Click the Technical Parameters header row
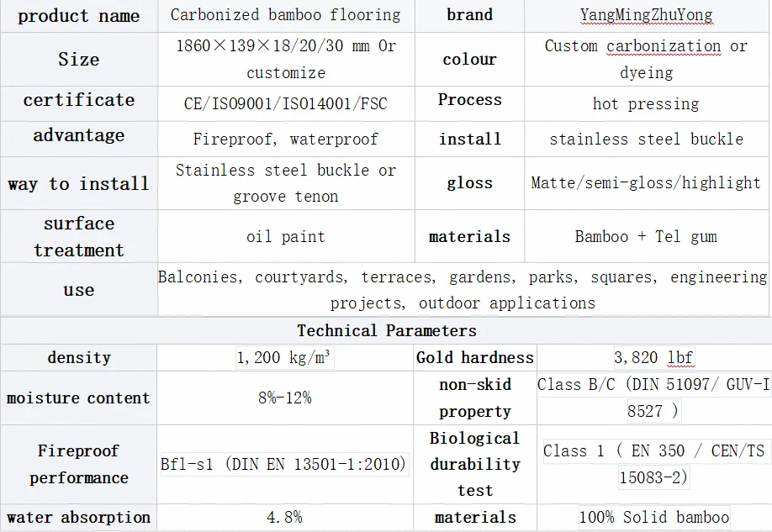772x532 pixels. click(x=386, y=330)
